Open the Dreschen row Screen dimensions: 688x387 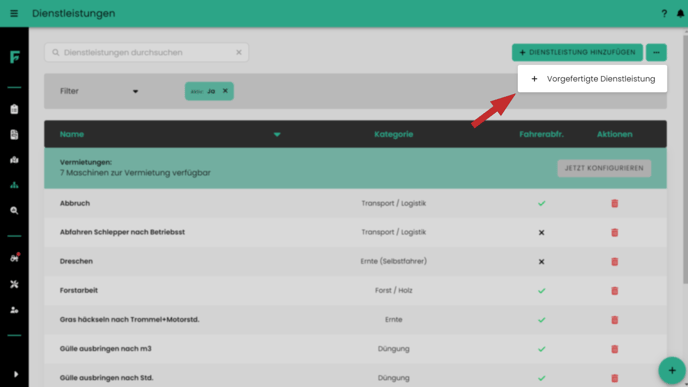pyautogui.click(x=355, y=262)
